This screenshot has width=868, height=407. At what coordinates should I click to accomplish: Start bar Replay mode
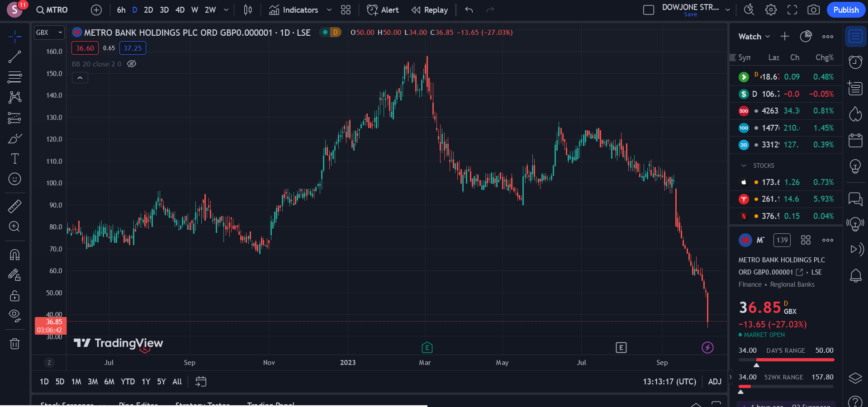click(429, 10)
